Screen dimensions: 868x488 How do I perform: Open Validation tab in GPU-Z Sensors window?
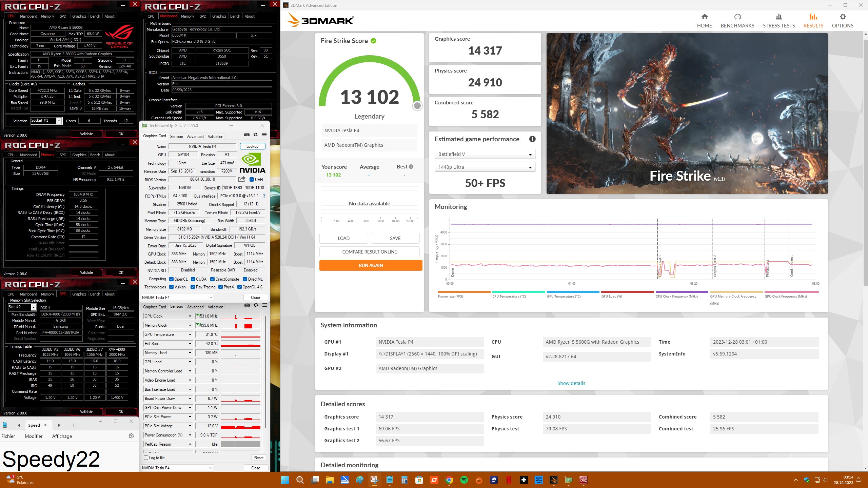point(215,307)
